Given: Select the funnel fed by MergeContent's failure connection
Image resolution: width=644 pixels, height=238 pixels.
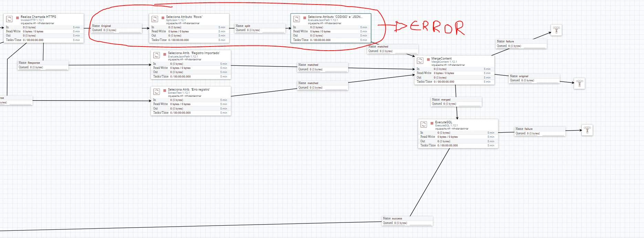Looking at the screenshot, I should pyautogui.click(x=556, y=30).
